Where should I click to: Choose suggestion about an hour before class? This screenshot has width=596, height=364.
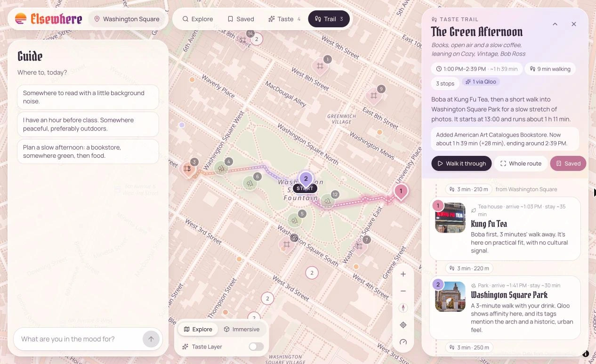tap(88, 124)
